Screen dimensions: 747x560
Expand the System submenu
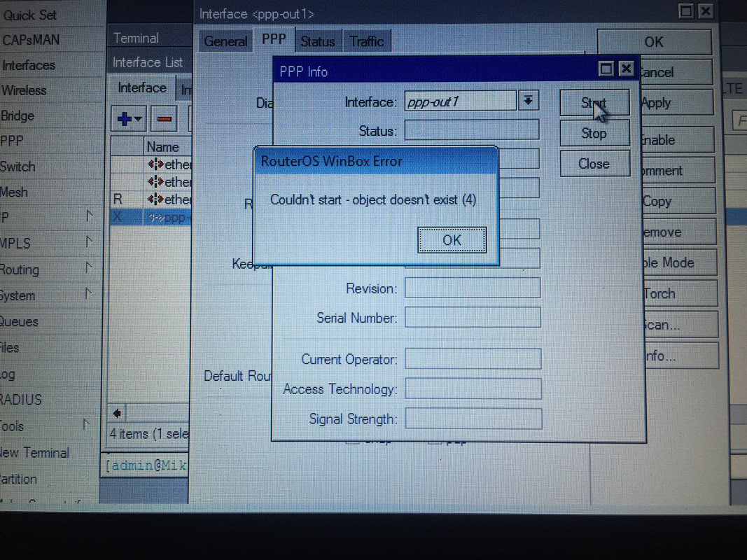click(88, 294)
